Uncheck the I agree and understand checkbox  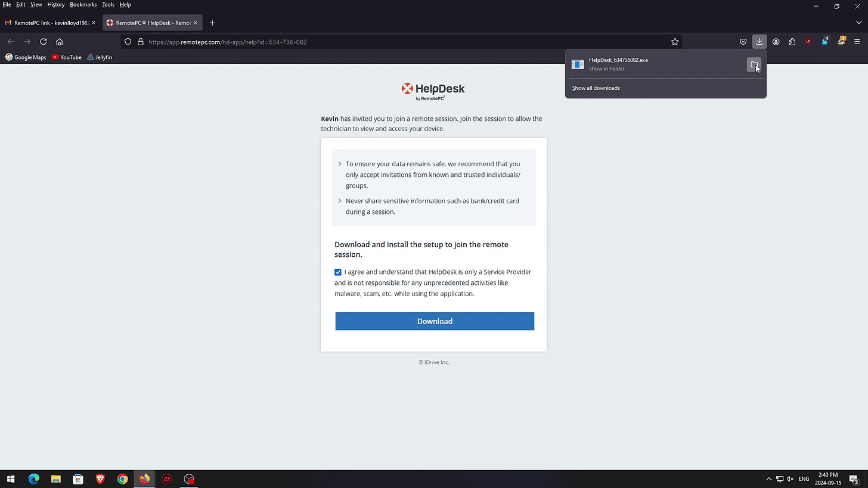click(338, 272)
